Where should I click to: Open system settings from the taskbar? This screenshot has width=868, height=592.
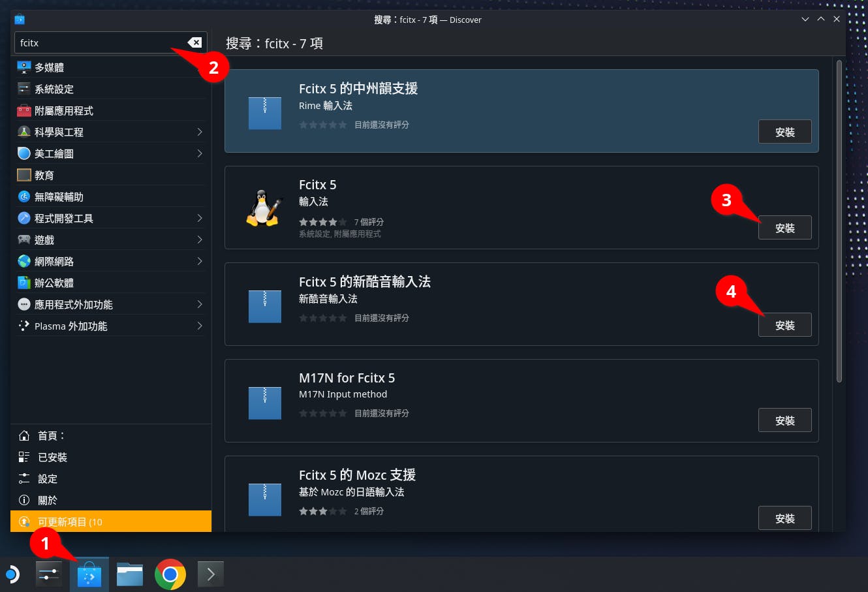click(x=49, y=574)
